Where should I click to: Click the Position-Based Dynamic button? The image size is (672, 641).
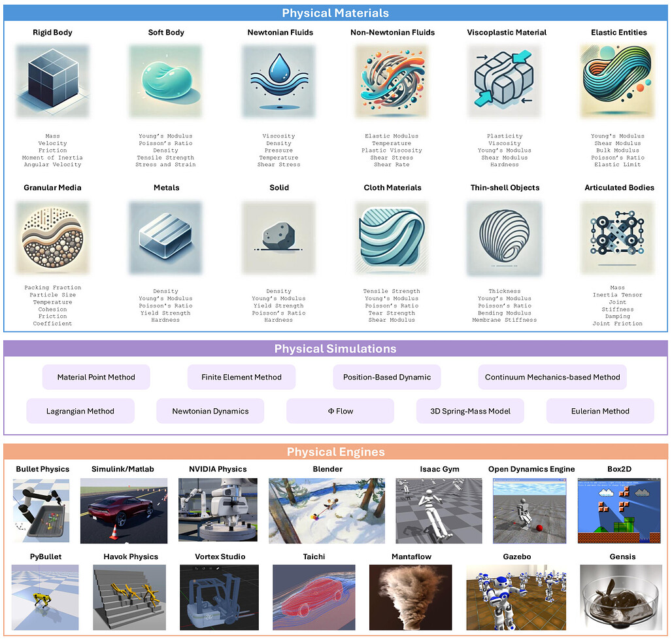387,377
